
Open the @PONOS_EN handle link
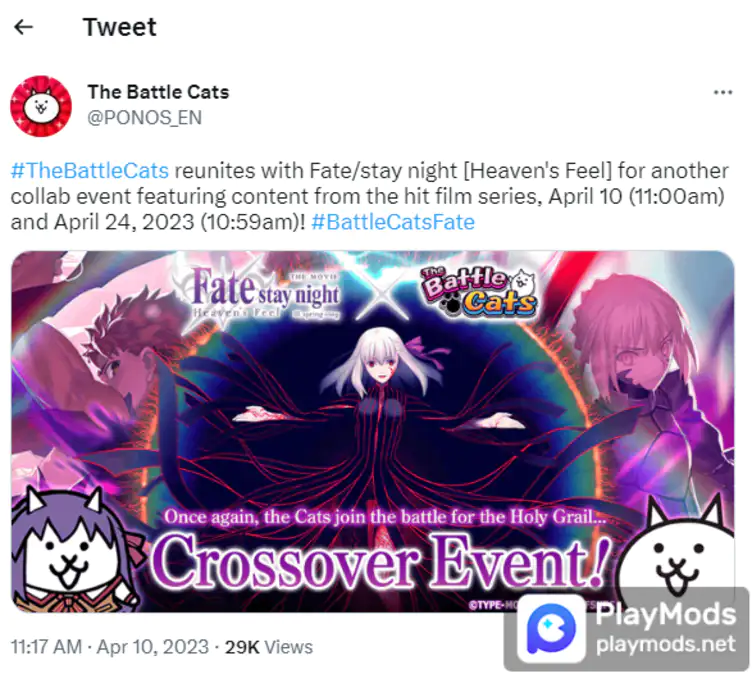coord(144,118)
